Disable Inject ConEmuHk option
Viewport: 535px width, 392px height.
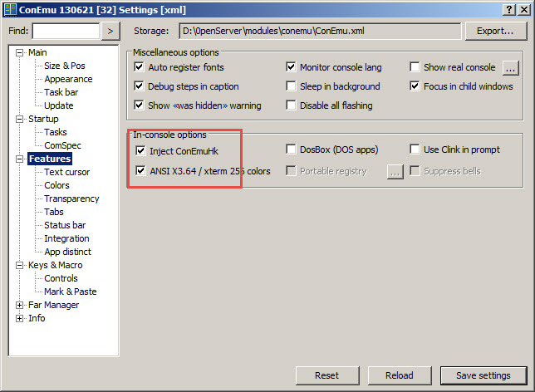pyautogui.click(x=140, y=150)
